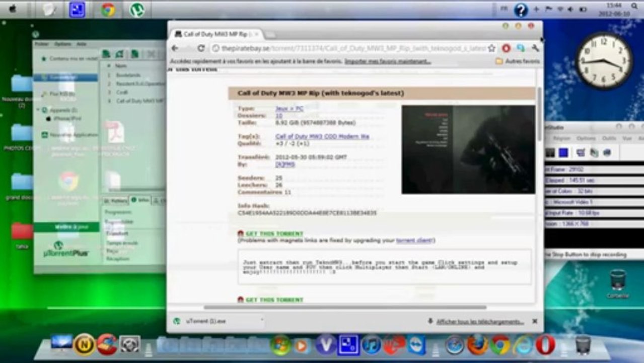This screenshot has height=363, width=644.
Task: Click the first GET THIS TORRENT link
Action: (x=274, y=233)
